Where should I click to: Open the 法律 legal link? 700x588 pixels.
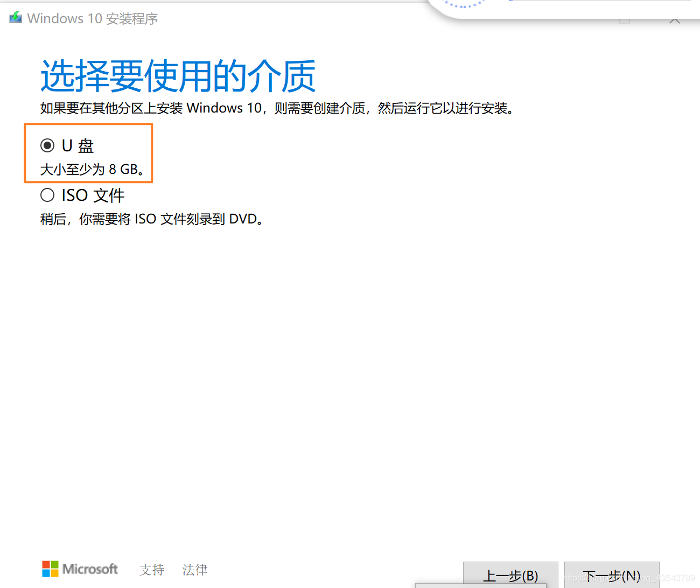pos(195,570)
